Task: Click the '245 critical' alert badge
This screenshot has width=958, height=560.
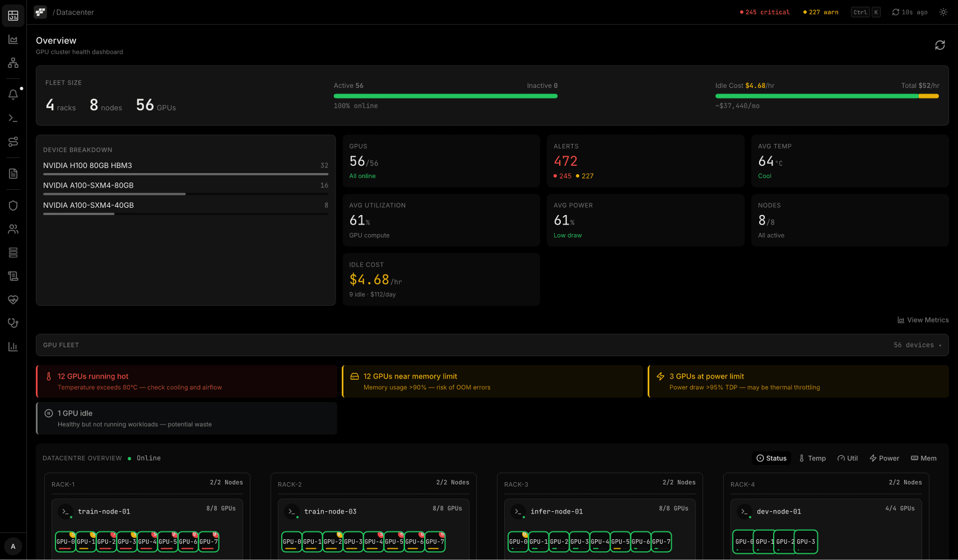Action: pos(765,12)
